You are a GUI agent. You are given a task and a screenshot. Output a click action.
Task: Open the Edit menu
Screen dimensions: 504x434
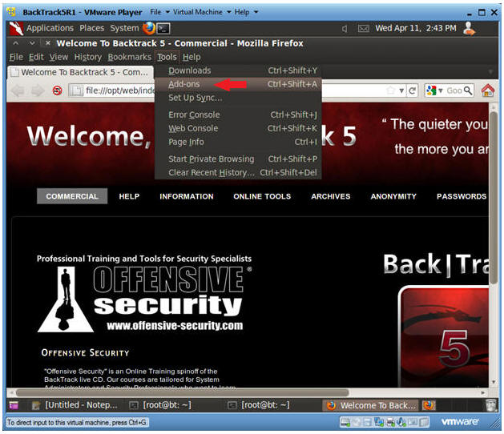pos(36,57)
